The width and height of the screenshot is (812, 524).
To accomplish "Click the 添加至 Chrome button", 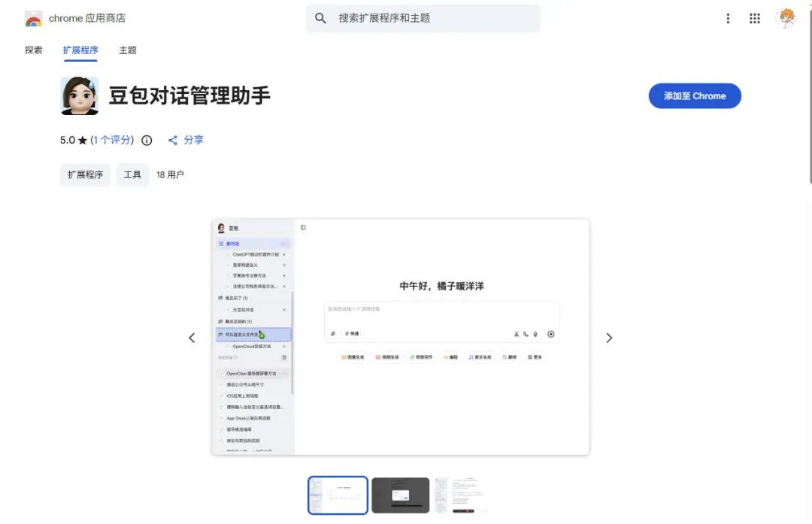I will click(694, 95).
